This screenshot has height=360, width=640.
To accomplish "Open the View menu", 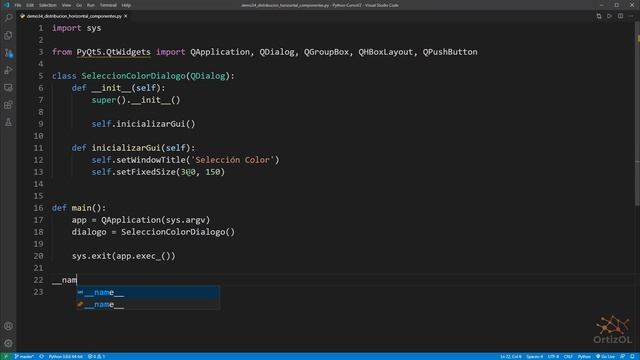I will [67, 5].
